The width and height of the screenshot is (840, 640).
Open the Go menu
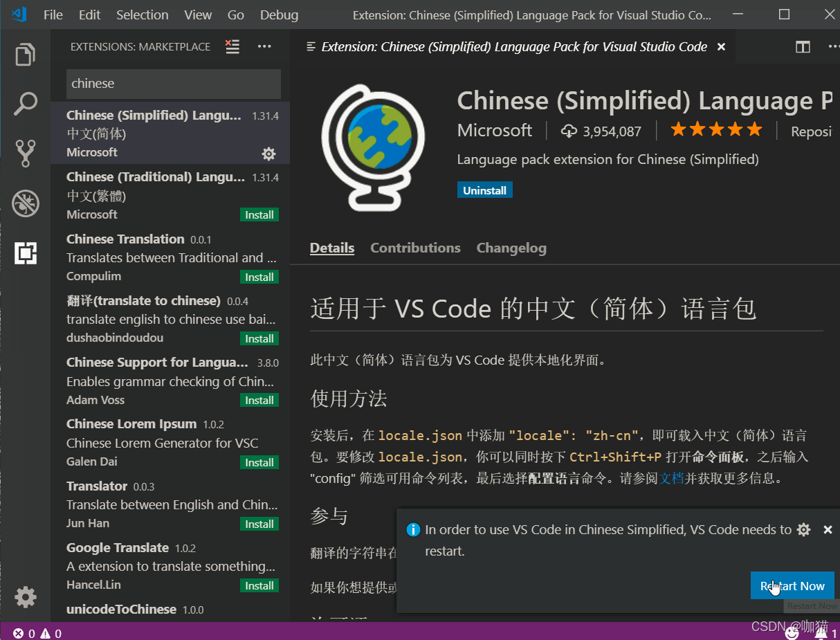click(x=236, y=15)
